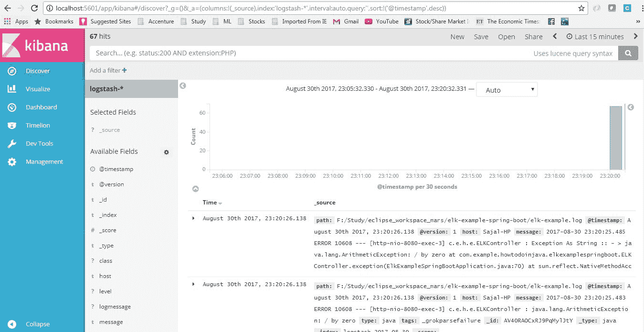644x332 pixels.
Task: Open the YouTube bookmark
Action: [x=381, y=21]
